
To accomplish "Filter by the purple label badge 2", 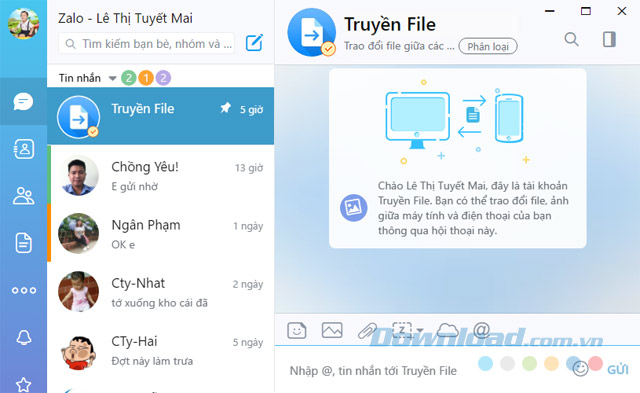I will [163, 78].
